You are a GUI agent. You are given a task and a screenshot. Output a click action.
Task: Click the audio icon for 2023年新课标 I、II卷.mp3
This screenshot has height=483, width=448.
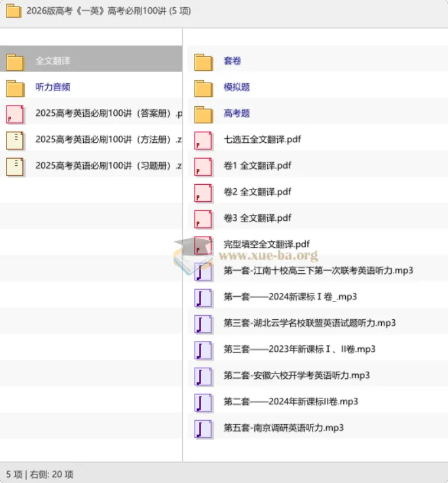pos(203,350)
